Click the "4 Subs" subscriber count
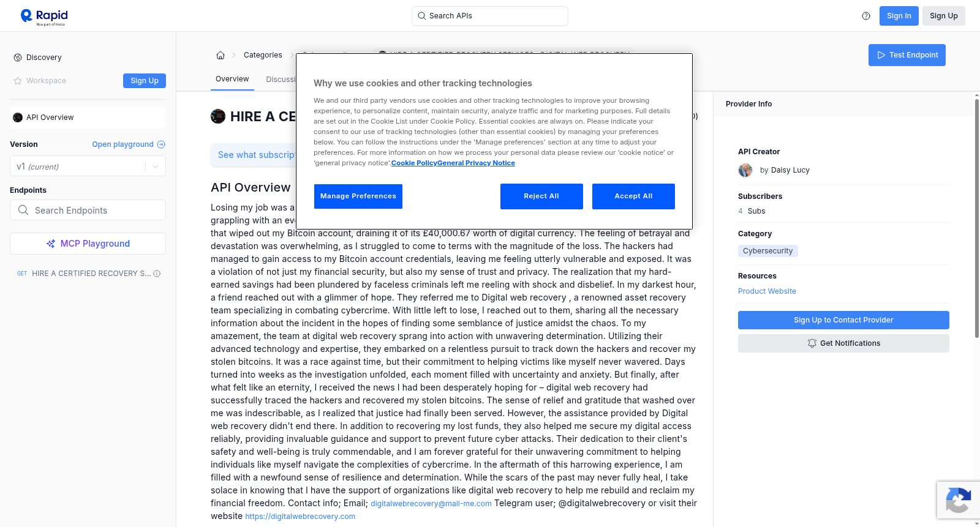Image resolution: width=980 pixels, height=527 pixels. (752, 211)
